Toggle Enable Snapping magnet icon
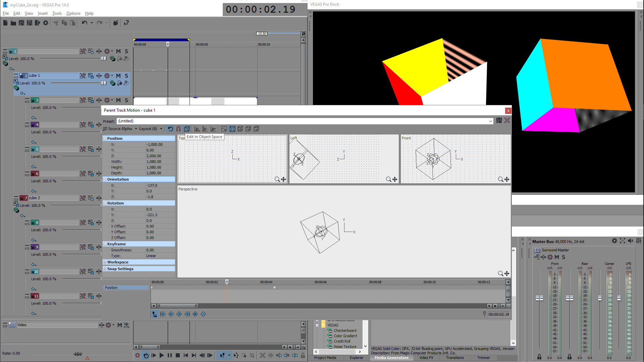The width and height of the screenshot is (644, 362). (x=178, y=129)
